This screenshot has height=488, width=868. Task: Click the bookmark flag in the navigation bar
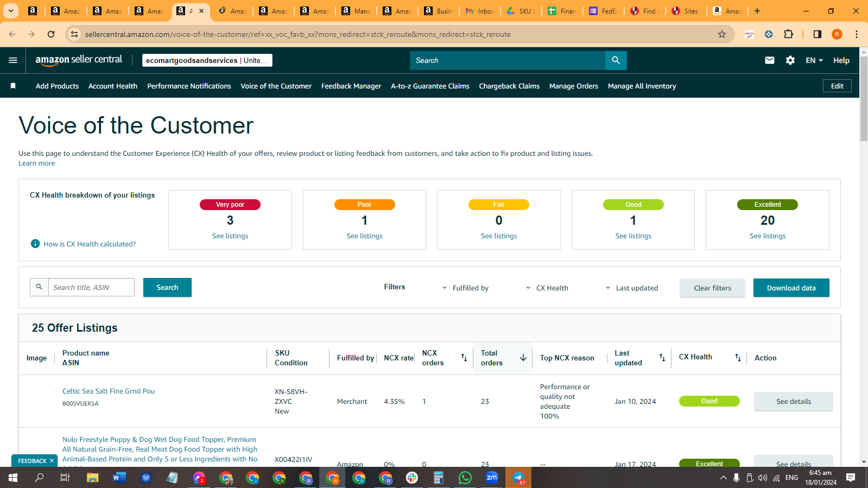pos(13,86)
